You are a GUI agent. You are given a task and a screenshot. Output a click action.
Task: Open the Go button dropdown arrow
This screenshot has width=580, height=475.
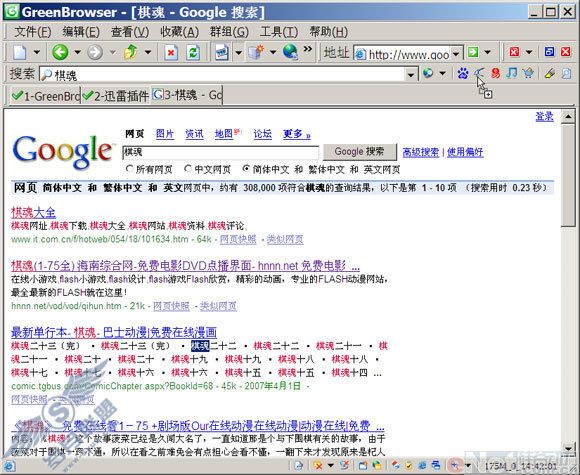point(488,52)
